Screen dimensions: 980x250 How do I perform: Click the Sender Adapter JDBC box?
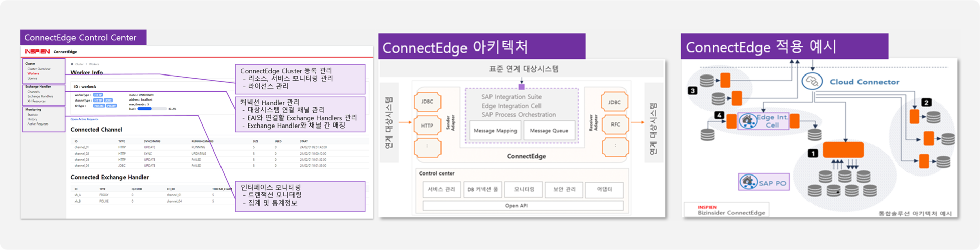coord(427,102)
